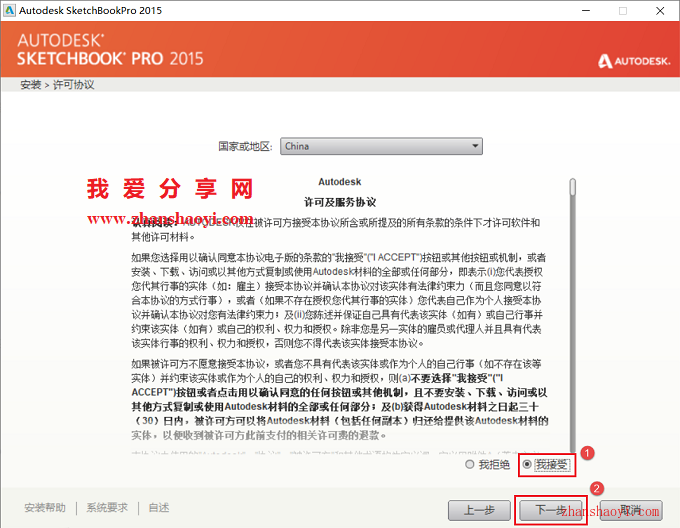Click the license agreement scrollbar thumb
The width and height of the screenshot is (680, 528).
573,187
